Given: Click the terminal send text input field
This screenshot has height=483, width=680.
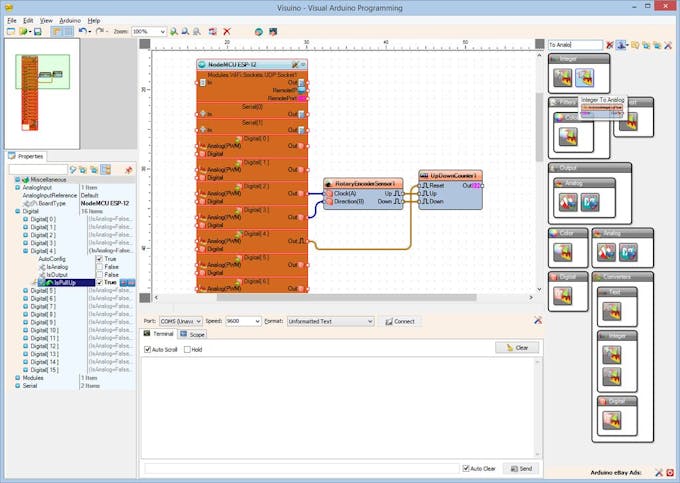Looking at the screenshot, I should tap(300, 468).
